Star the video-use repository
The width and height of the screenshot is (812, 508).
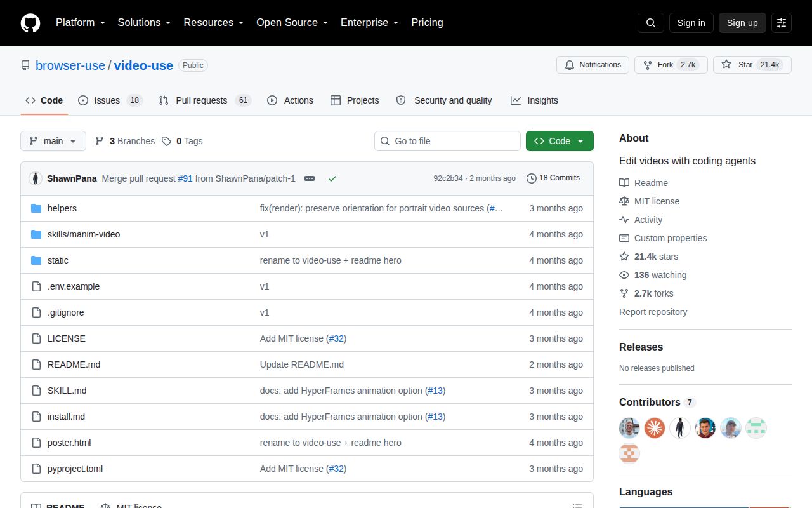(x=752, y=65)
